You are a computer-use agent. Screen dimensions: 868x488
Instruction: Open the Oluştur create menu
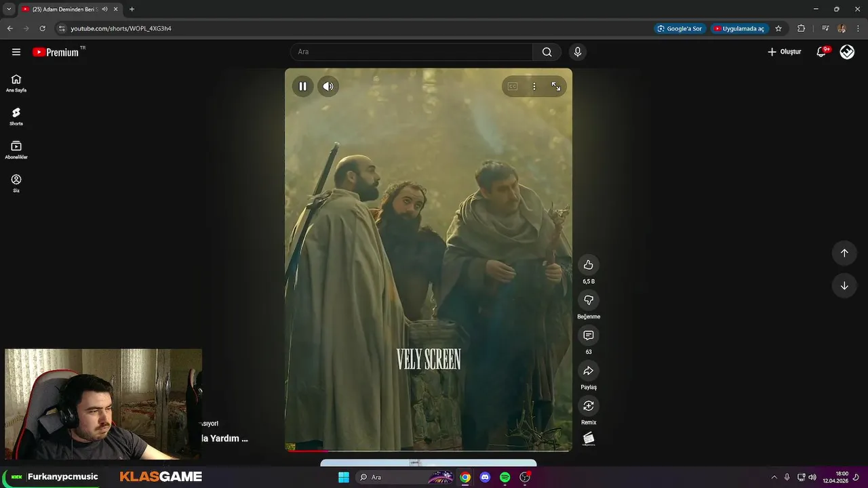point(784,52)
